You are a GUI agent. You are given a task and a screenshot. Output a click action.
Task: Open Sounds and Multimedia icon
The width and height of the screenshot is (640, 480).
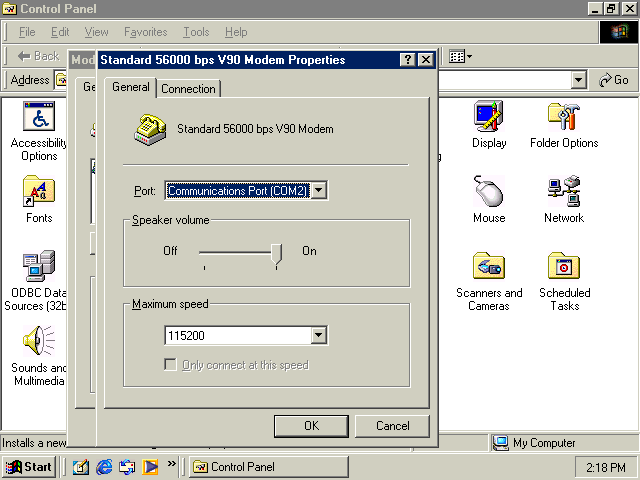click(39, 341)
